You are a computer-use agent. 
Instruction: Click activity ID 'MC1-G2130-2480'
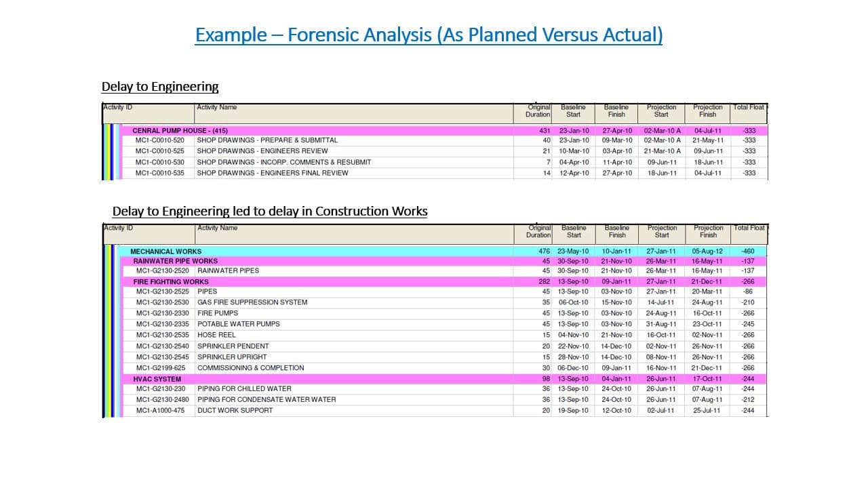[163, 400]
